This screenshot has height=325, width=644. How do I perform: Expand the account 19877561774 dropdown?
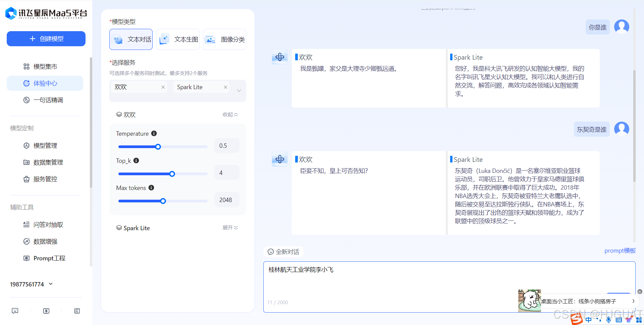(x=51, y=284)
